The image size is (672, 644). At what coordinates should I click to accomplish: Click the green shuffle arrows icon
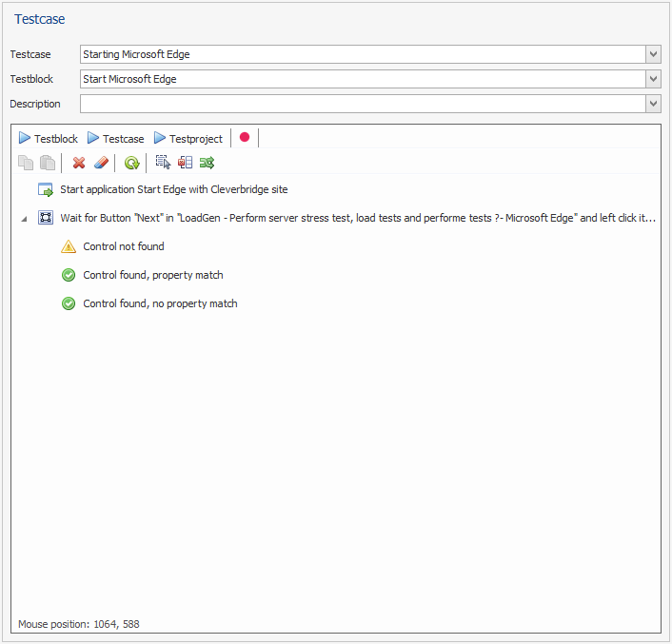(x=207, y=163)
